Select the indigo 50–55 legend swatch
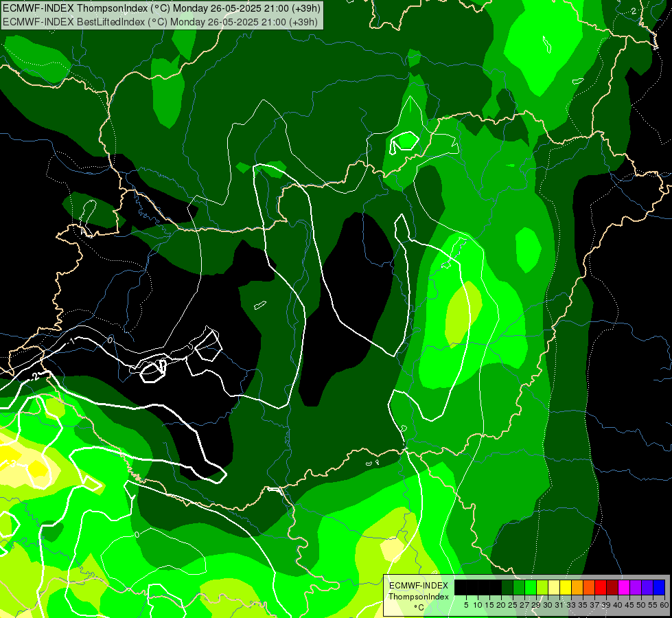This screenshot has height=618, width=672. [647, 588]
